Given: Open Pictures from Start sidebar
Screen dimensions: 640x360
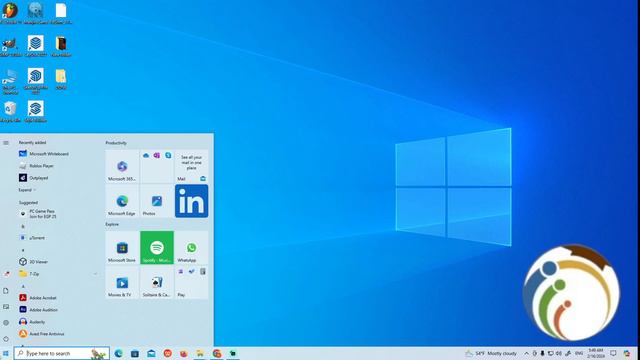Looking at the screenshot, I should [x=6, y=307].
